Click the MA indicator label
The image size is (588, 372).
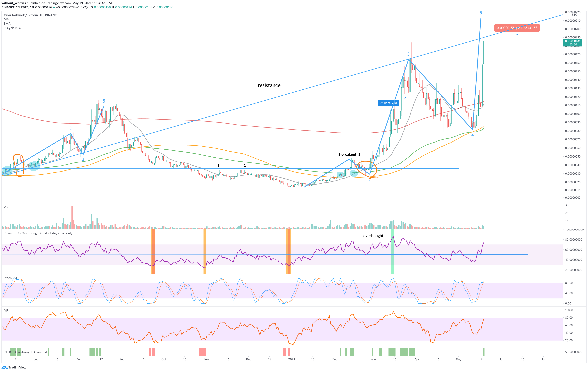click(6, 19)
